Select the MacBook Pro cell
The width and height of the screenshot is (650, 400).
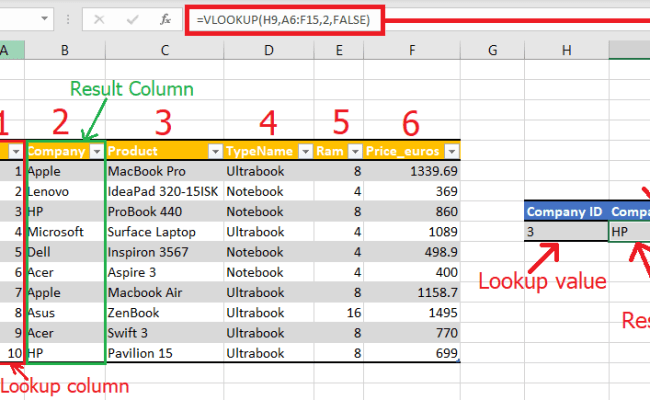click(165, 171)
